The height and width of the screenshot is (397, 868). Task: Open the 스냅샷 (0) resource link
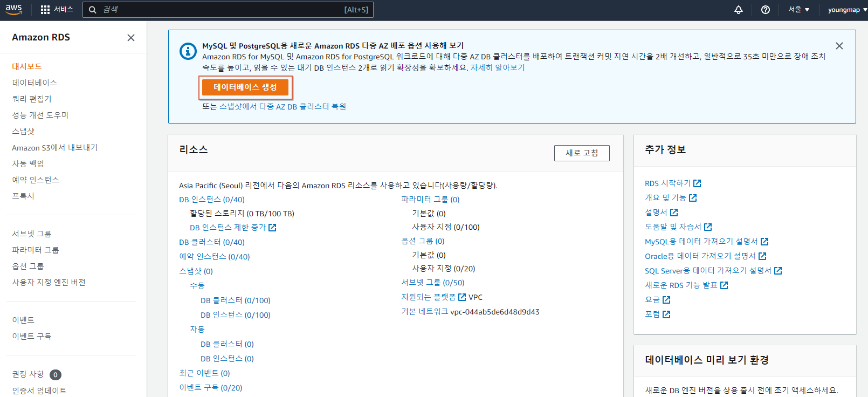(x=196, y=271)
